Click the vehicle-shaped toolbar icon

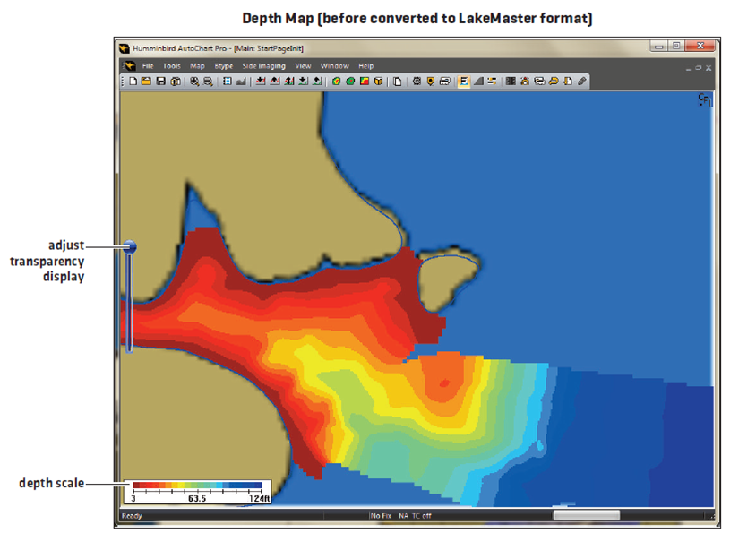click(444, 81)
